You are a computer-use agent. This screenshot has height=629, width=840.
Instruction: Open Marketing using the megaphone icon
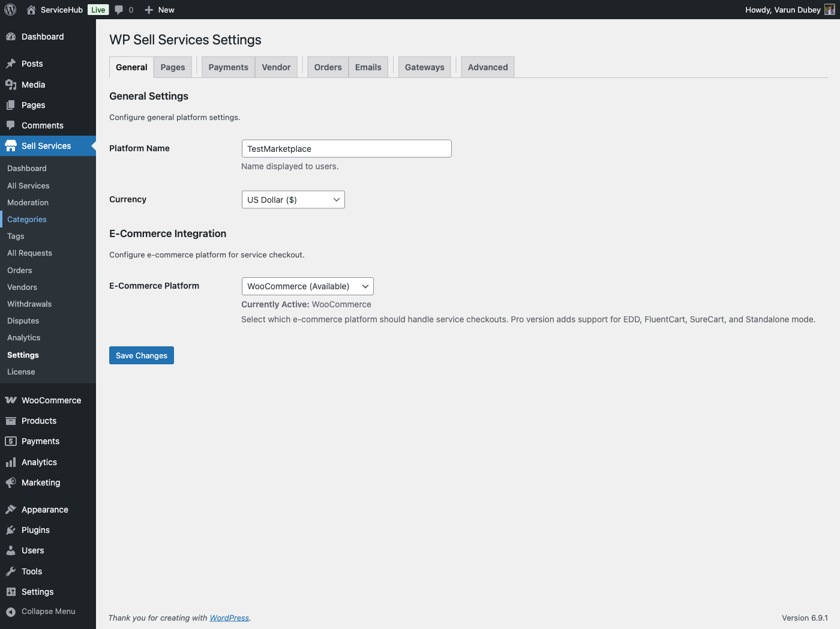(x=11, y=482)
